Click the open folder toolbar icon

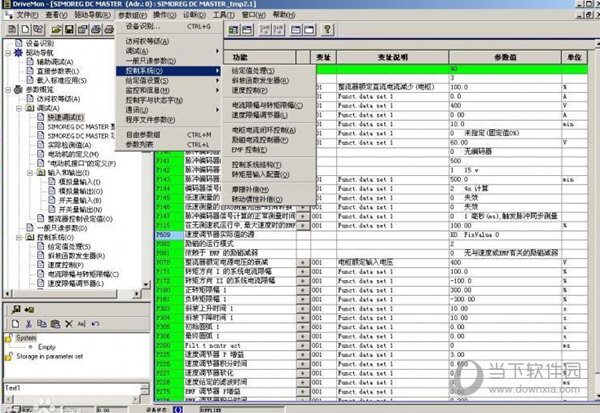point(56,29)
